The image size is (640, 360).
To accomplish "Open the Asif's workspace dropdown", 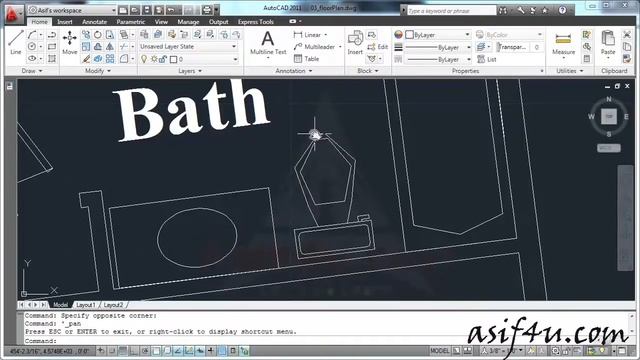I will 72,10.
